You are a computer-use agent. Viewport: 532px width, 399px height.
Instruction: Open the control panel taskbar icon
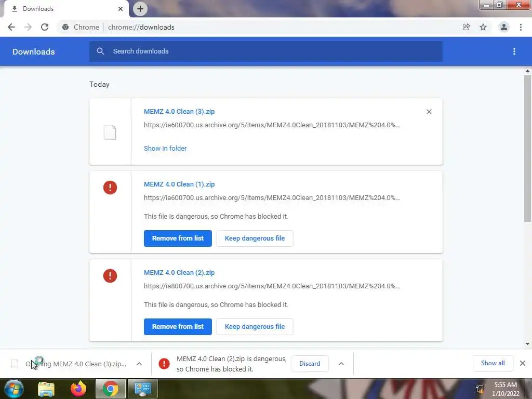142,389
